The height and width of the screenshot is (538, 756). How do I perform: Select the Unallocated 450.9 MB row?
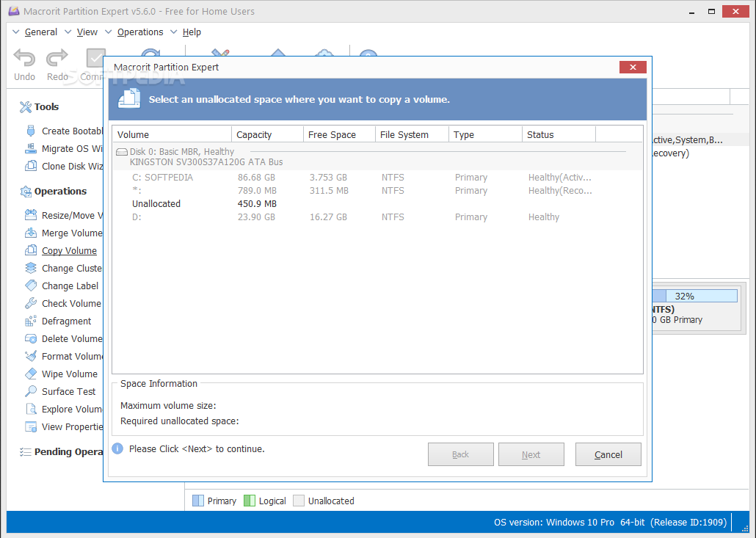click(x=377, y=204)
